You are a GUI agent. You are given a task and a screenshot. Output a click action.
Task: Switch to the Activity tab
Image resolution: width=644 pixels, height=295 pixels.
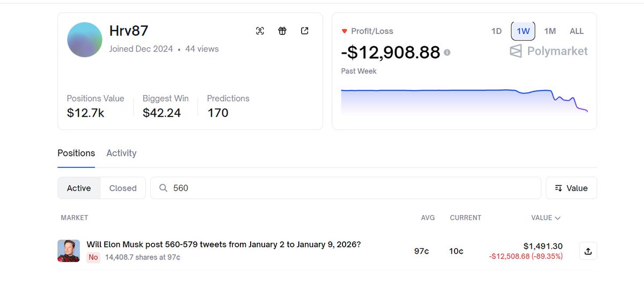(121, 153)
